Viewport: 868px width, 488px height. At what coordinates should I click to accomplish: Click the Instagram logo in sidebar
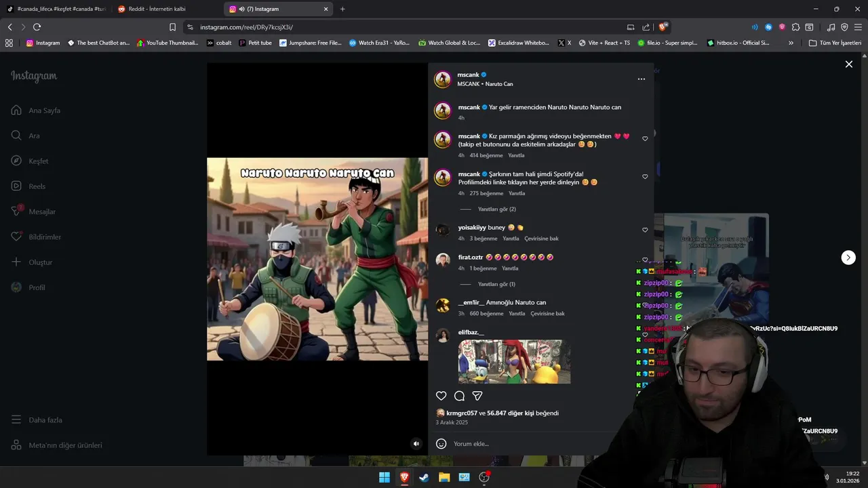click(34, 76)
